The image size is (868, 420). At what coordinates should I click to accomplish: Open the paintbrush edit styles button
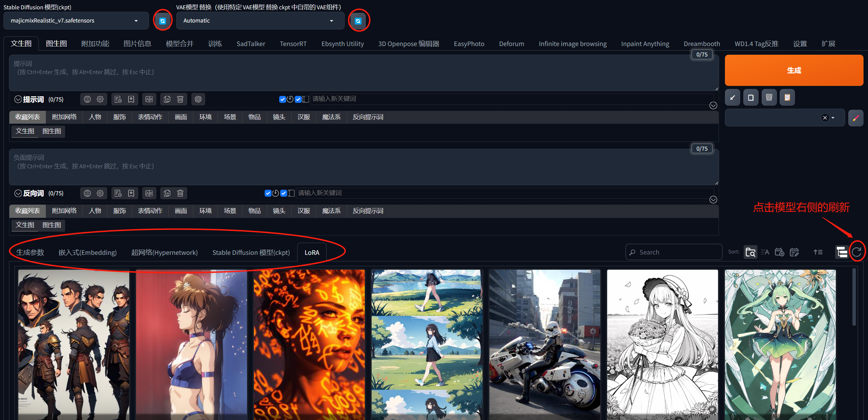pos(856,118)
